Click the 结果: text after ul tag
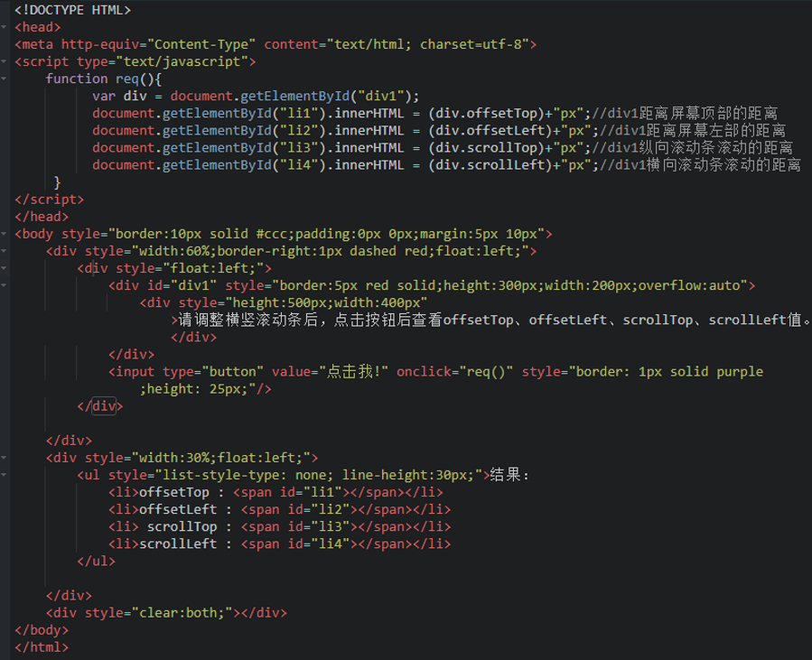Screen dimensions: 812x660 tap(509, 475)
